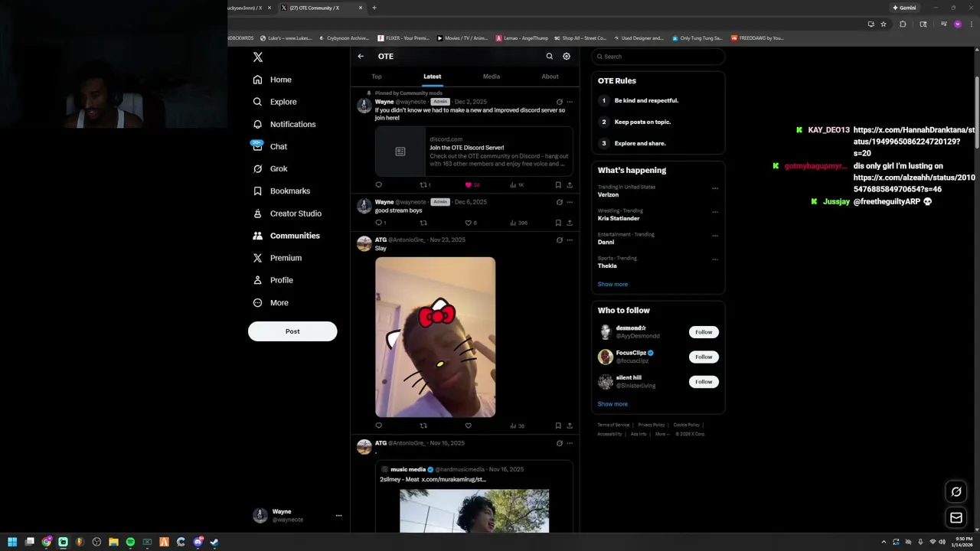Like the 'Slay' post

468,425
